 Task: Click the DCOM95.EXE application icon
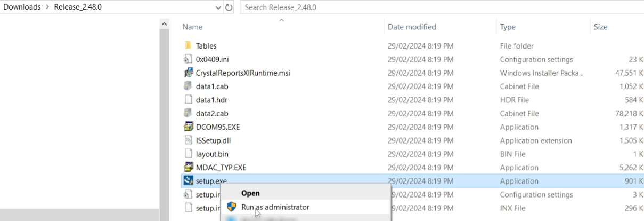pyautogui.click(x=187, y=127)
